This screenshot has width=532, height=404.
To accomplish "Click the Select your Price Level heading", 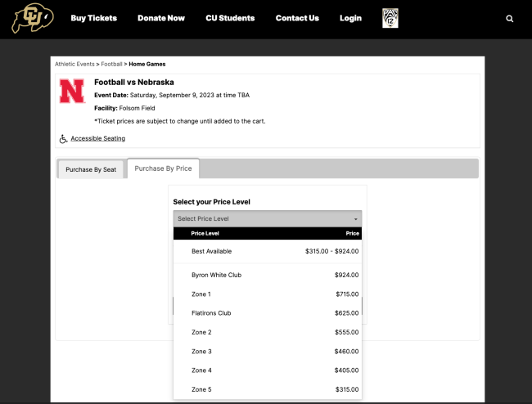I will point(212,202).
